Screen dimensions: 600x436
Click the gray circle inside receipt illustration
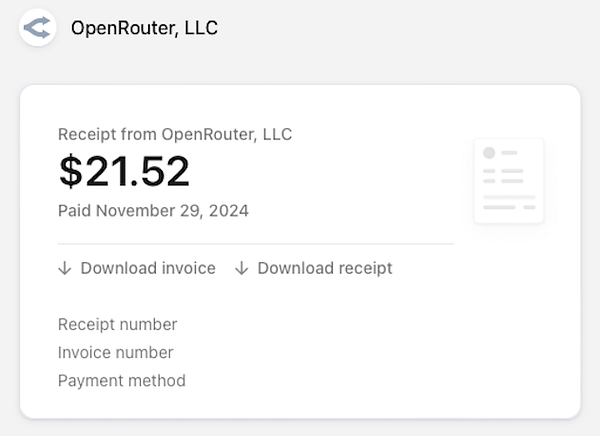point(489,153)
